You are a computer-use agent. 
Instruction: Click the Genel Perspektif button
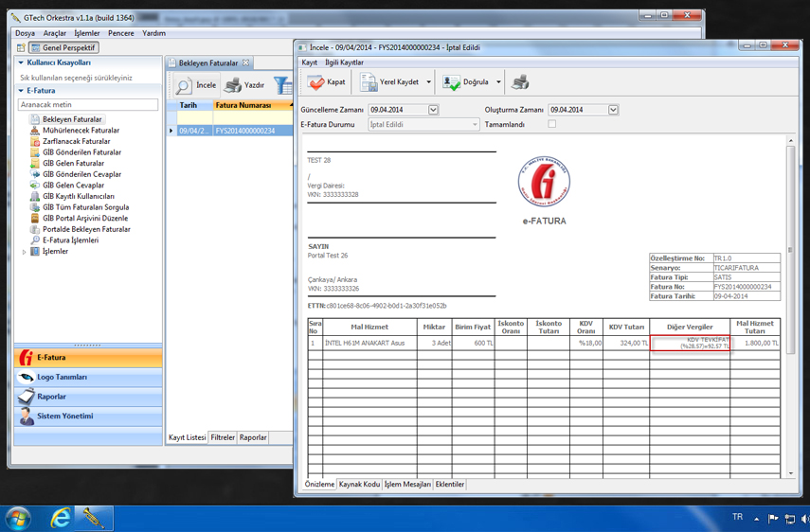(63, 47)
